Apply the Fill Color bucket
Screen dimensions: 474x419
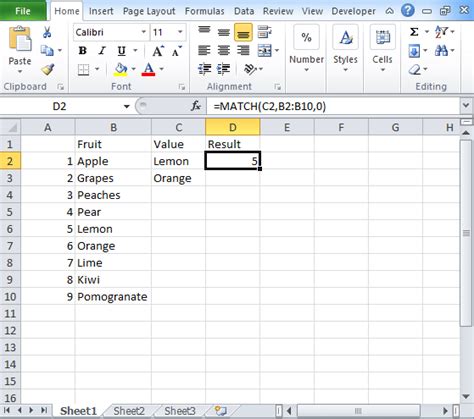(120, 70)
